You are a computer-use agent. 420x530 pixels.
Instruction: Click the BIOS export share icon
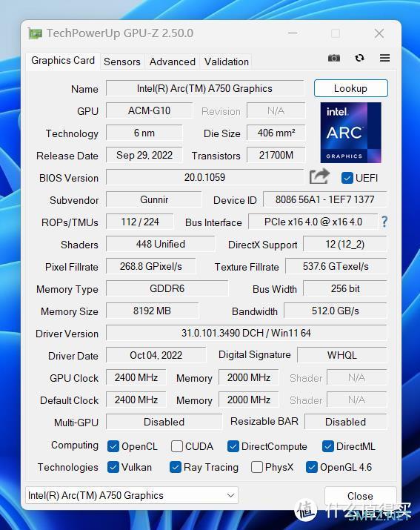319,176
